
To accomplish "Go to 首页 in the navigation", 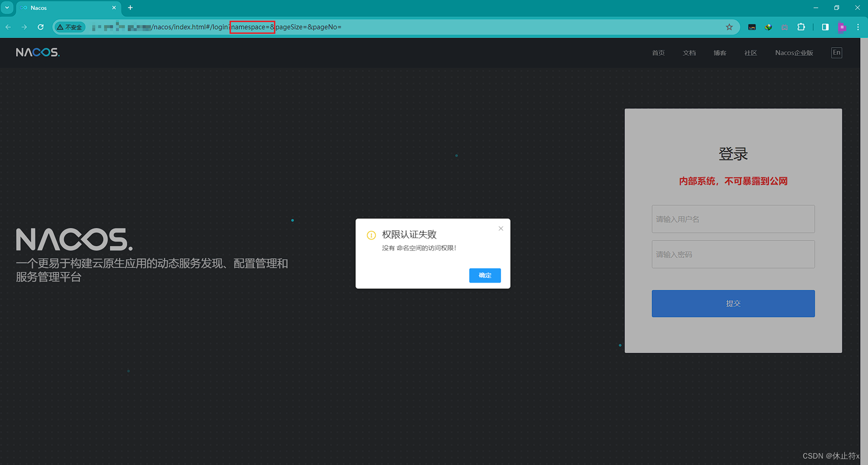I will tap(658, 53).
